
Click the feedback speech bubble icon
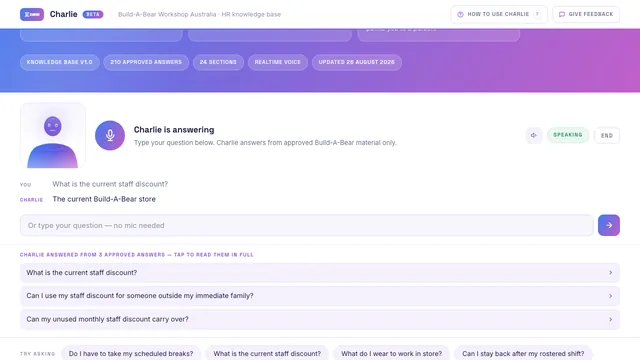tap(562, 14)
